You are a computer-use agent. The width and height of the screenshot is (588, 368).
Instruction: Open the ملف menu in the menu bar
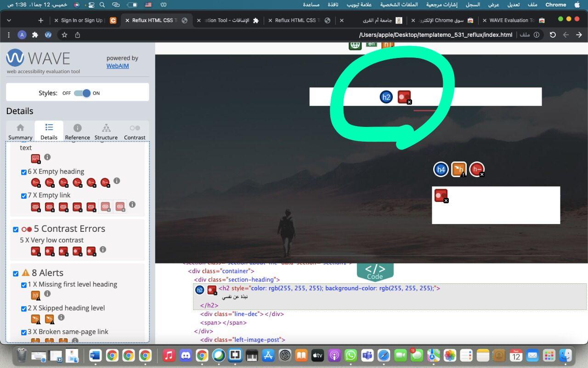click(532, 5)
